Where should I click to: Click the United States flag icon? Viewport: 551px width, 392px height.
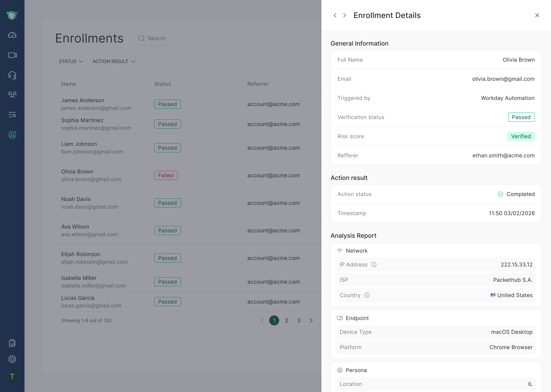(x=493, y=295)
